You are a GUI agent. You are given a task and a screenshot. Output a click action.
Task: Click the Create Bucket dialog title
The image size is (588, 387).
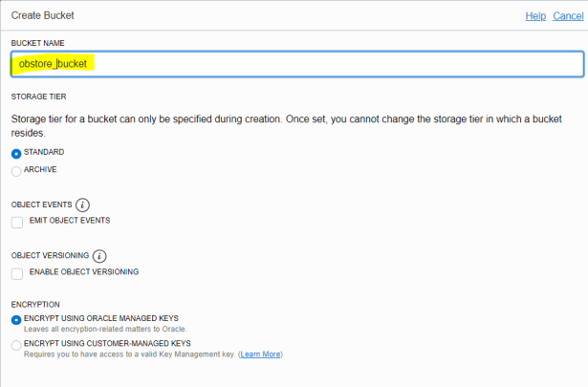tap(43, 16)
